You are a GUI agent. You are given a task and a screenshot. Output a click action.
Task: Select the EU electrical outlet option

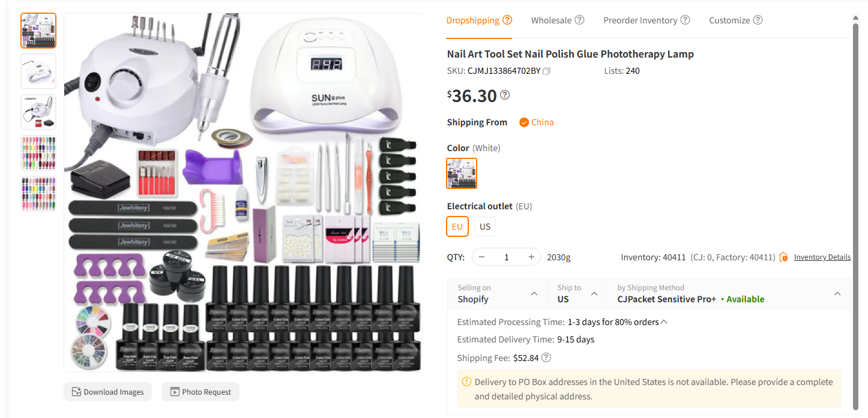[x=457, y=226]
